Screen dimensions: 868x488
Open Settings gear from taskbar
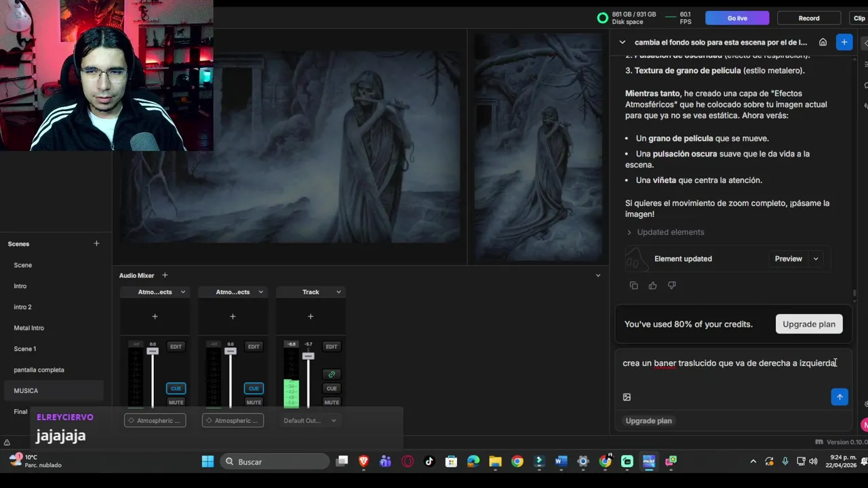(583, 462)
